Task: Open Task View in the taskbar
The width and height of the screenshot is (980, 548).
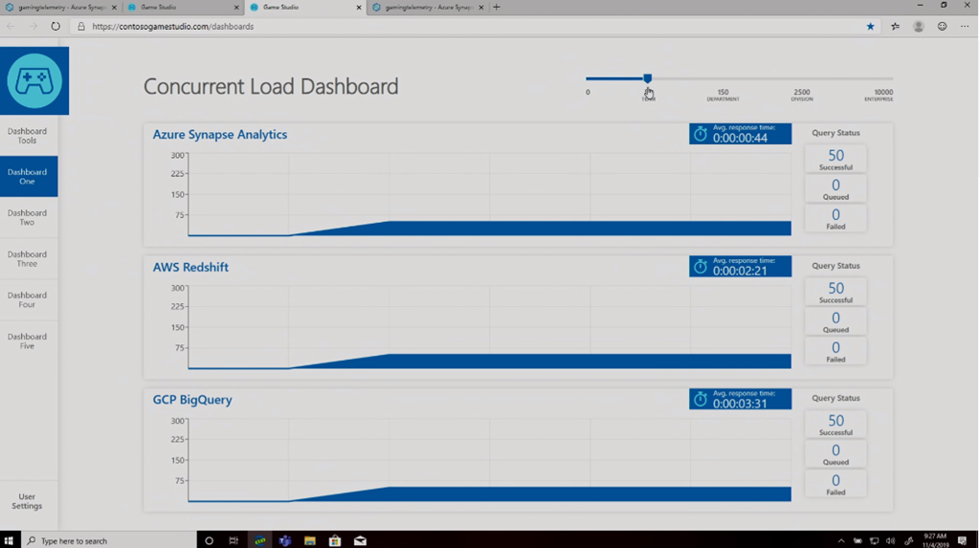Action: [x=234, y=540]
